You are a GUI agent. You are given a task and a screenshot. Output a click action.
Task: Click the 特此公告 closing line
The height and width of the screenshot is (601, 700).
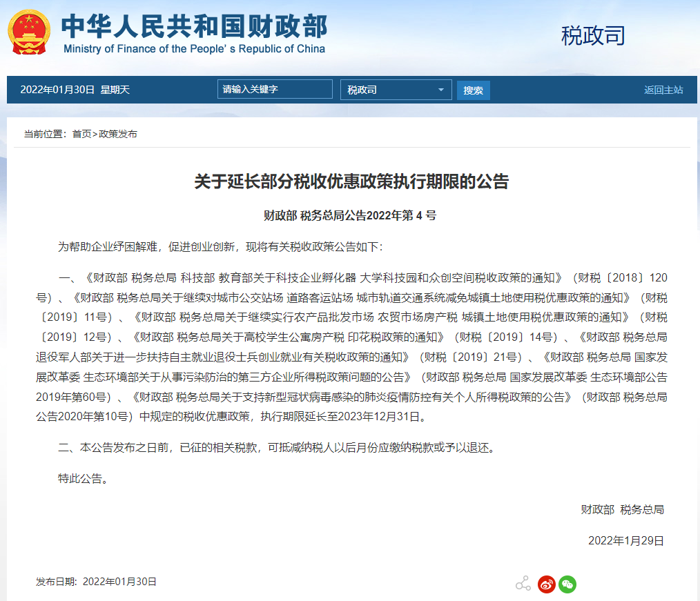84,478
